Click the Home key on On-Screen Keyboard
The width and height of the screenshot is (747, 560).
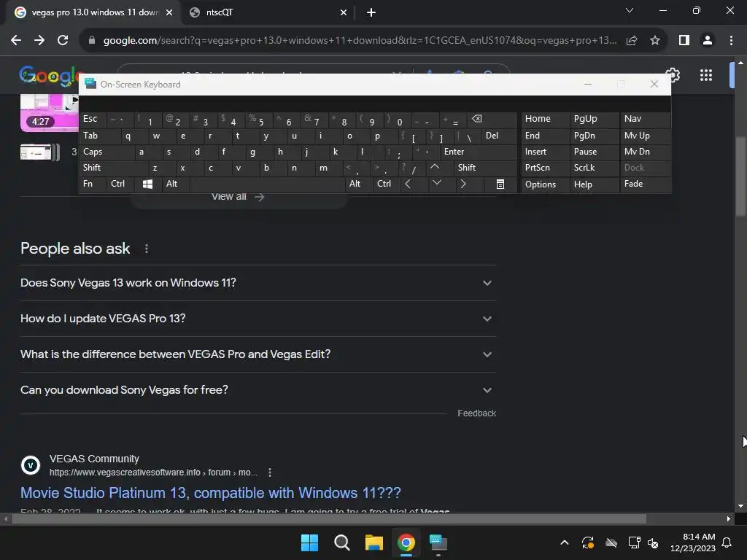tap(545, 119)
